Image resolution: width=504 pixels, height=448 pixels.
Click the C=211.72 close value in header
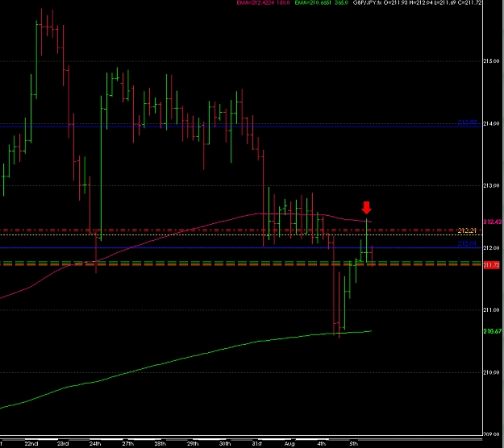pos(470,2)
